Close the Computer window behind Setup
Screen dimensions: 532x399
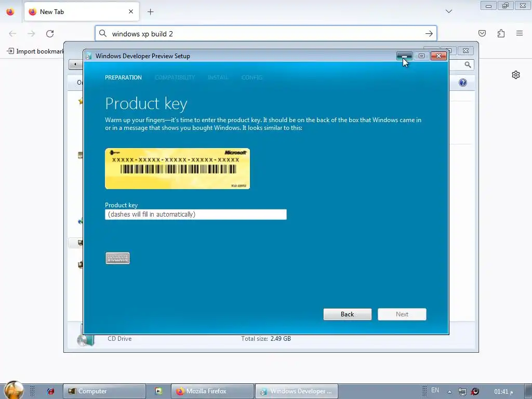pyautogui.click(x=466, y=50)
